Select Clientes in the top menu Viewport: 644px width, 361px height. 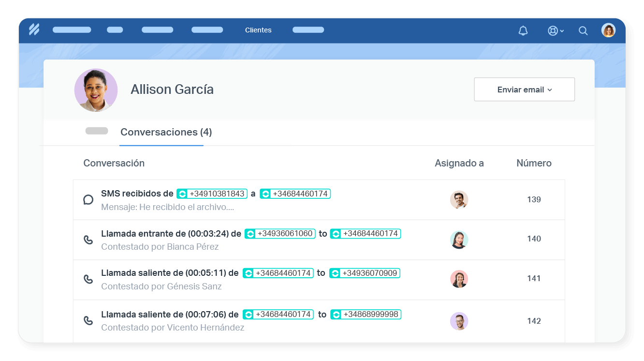pyautogui.click(x=258, y=30)
